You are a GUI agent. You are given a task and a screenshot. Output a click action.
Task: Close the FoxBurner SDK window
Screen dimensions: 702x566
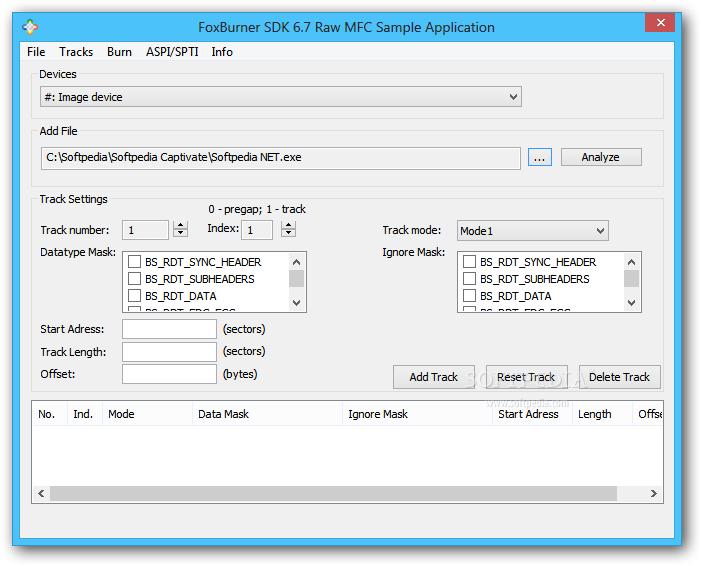point(659,22)
